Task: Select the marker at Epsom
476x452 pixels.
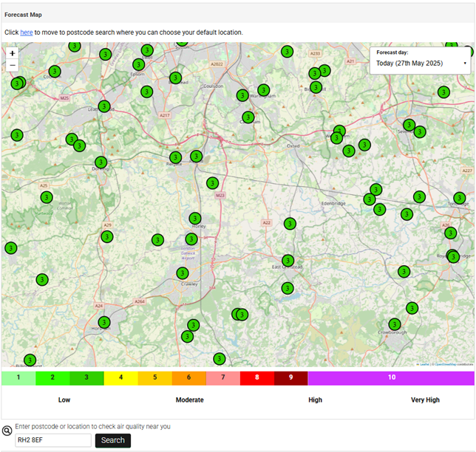Action: 138,64
